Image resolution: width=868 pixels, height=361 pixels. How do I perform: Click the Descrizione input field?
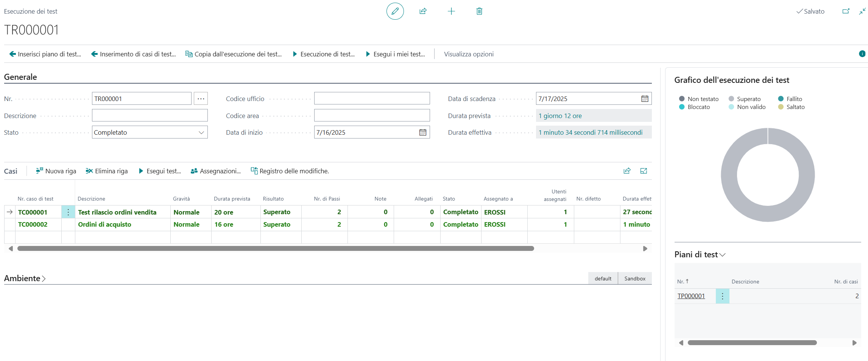pyautogui.click(x=150, y=115)
